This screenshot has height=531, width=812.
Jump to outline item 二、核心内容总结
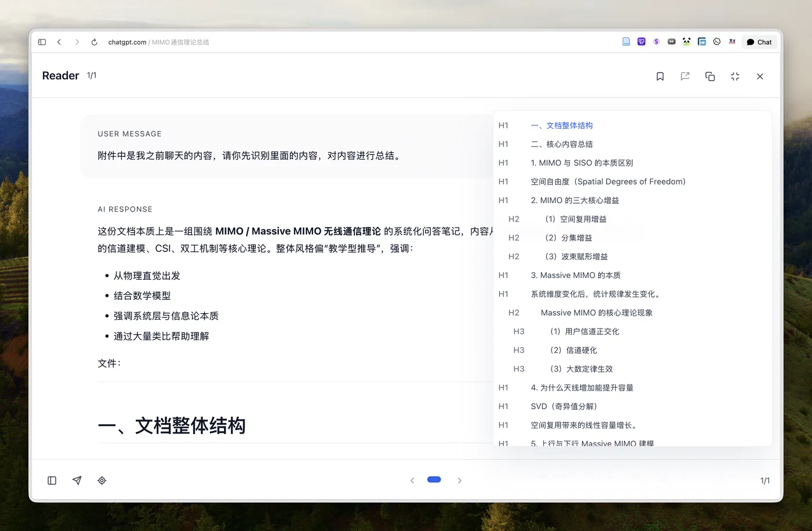pos(561,144)
